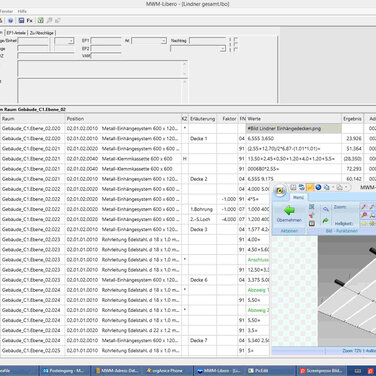Image resolution: width=376 pixels, height=376 pixels.
Task: Click the Faktor column header
Action: [227, 119]
